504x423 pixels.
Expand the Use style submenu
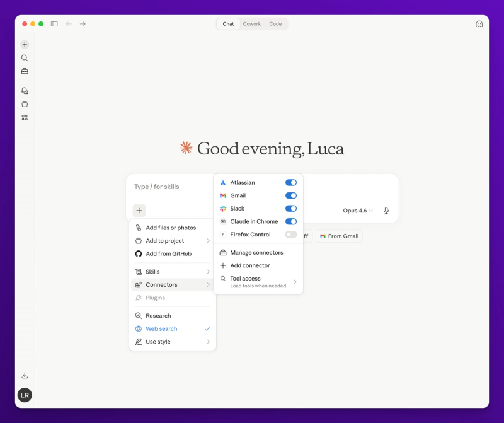click(157, 341)
